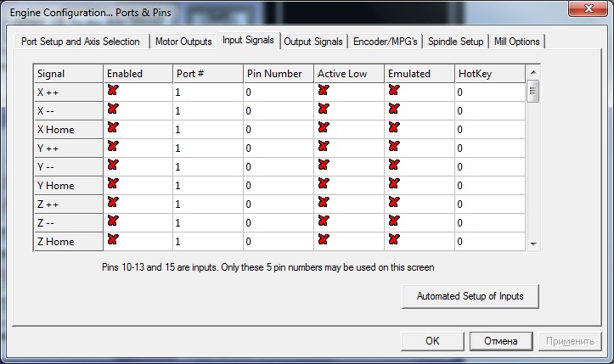Edit HotKey cell for Z --
The width and height of the screenshot is (614, 364).
pos(490,222)
